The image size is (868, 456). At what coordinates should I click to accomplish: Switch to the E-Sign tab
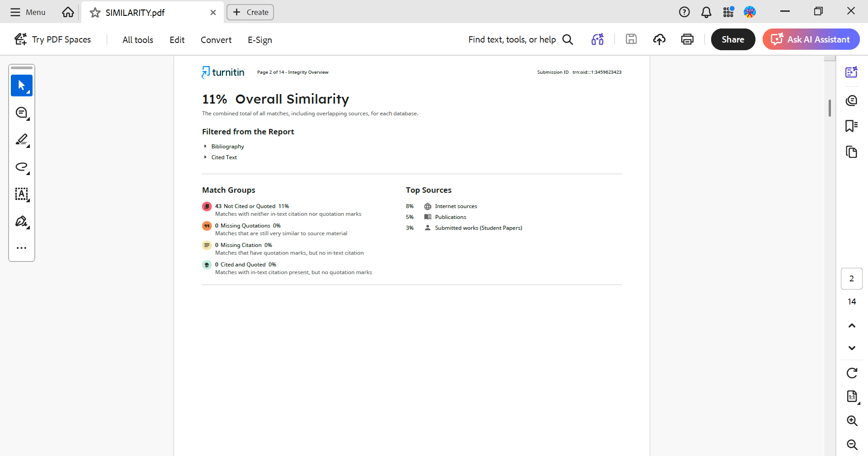(259, 40)
